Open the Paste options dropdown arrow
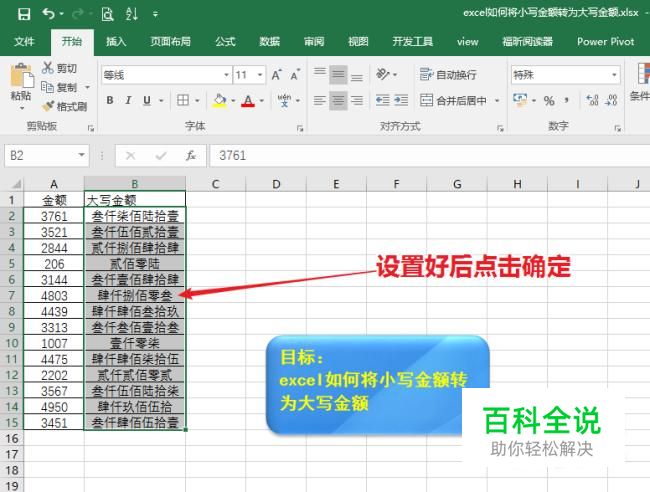 click(x=21, y=109)
